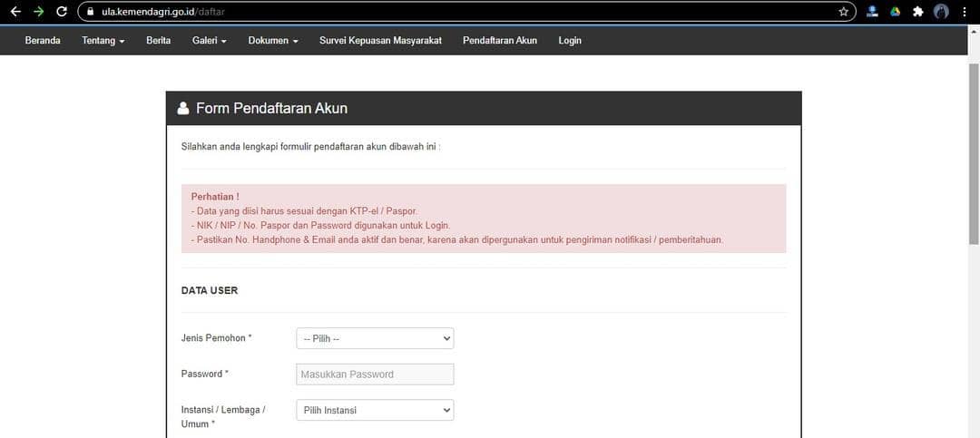This screenshot has height=438, width=980.
Task: Open the Chrome three-dot menu
Action: click(965, 12)
